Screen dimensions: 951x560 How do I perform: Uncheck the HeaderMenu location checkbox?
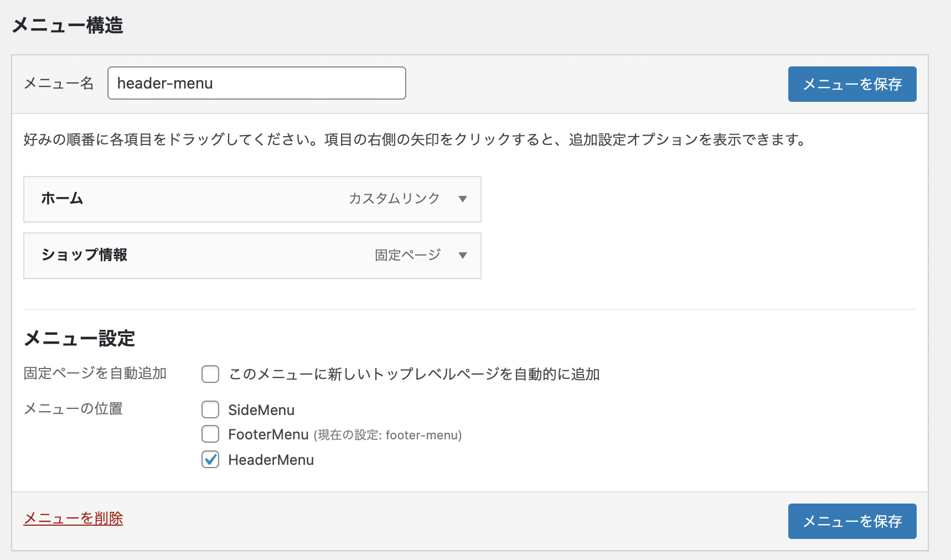tap(210, 459)
